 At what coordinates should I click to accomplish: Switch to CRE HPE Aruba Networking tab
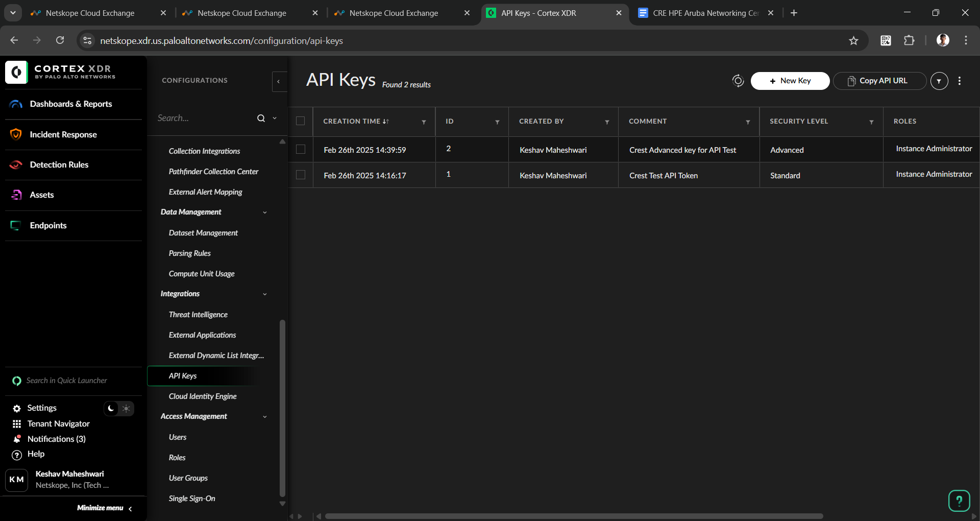(x=704, y=13)
